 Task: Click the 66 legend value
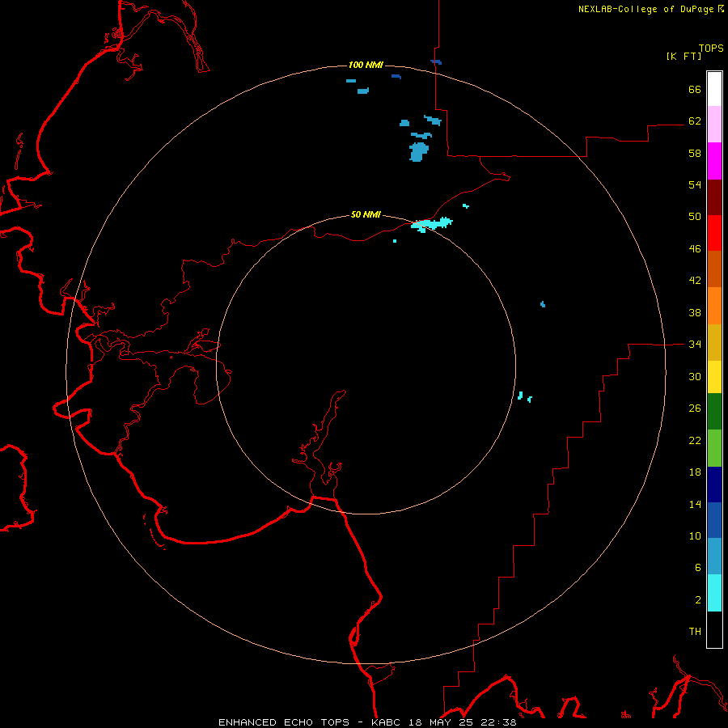[x=695, y=89]
